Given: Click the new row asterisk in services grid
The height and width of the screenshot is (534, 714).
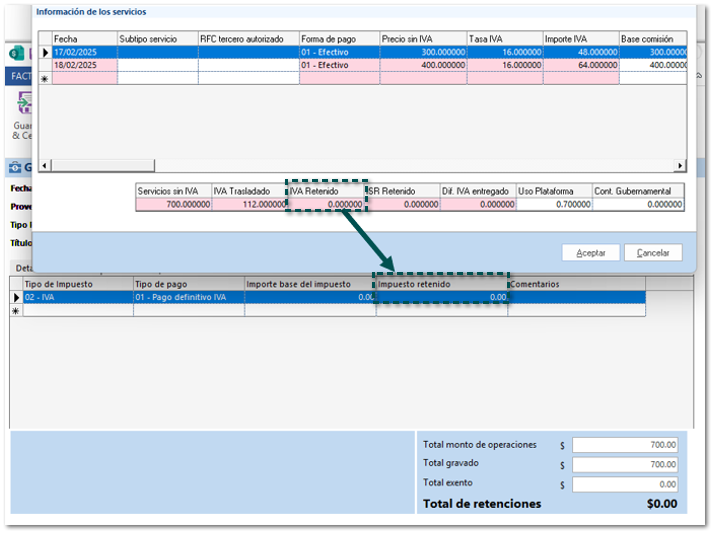Looking at the screenshot, I should [x=44, y=78].
